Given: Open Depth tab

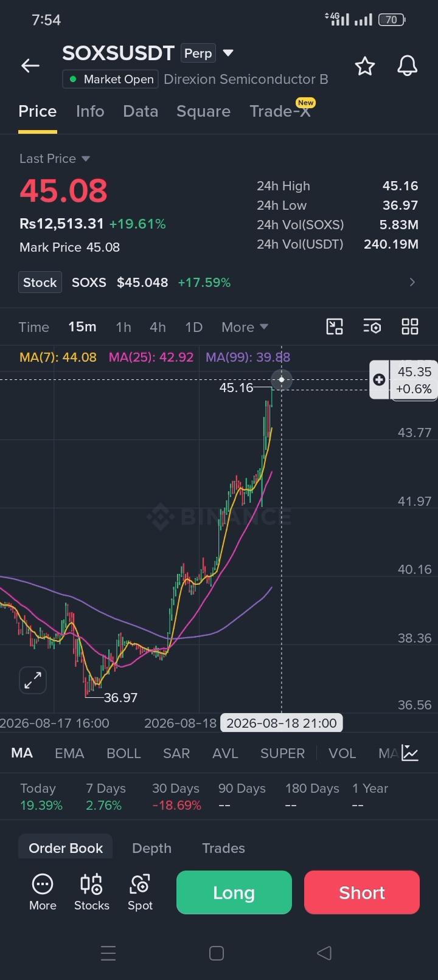Looking at the screenshot, I should pyautogui.click(x=151, y=848).
